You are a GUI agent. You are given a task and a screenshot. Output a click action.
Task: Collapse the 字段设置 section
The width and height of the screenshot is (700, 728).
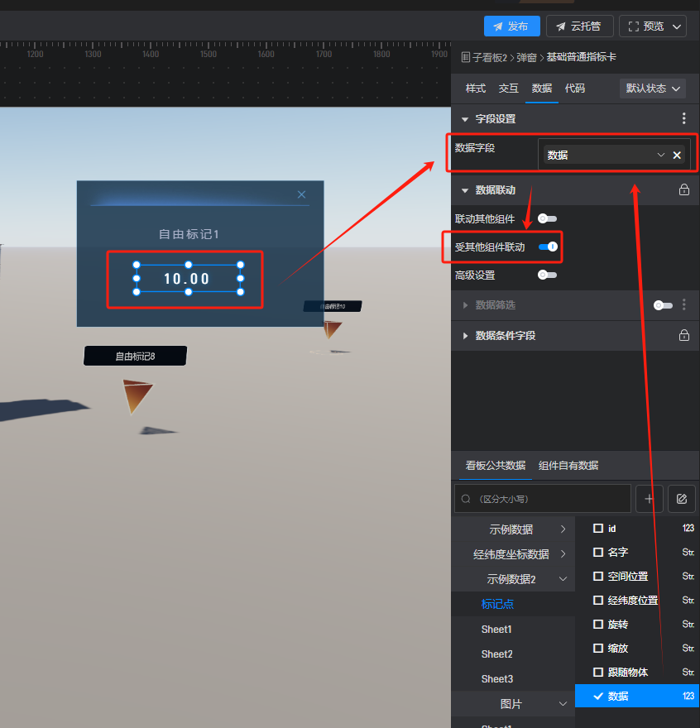(465, 119)
